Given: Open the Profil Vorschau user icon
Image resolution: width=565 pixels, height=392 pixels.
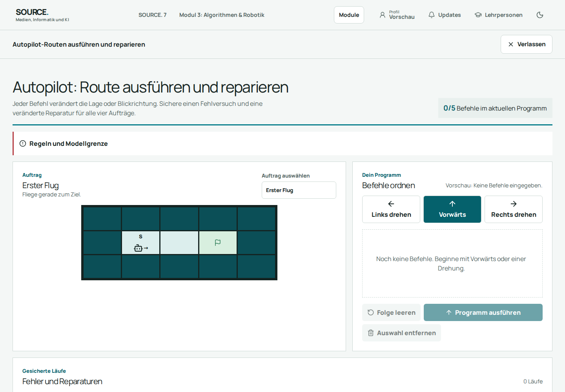Looking at the screenshot, I should click(397, 15).
